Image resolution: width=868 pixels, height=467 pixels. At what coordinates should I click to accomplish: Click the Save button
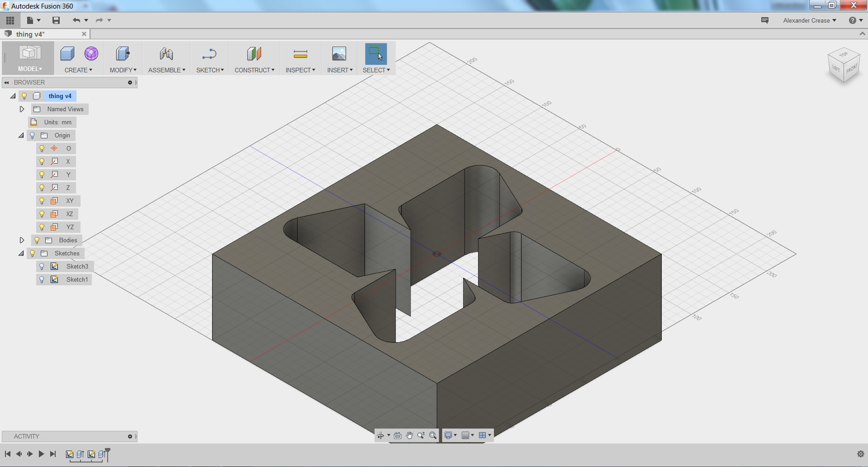(56, 20)
